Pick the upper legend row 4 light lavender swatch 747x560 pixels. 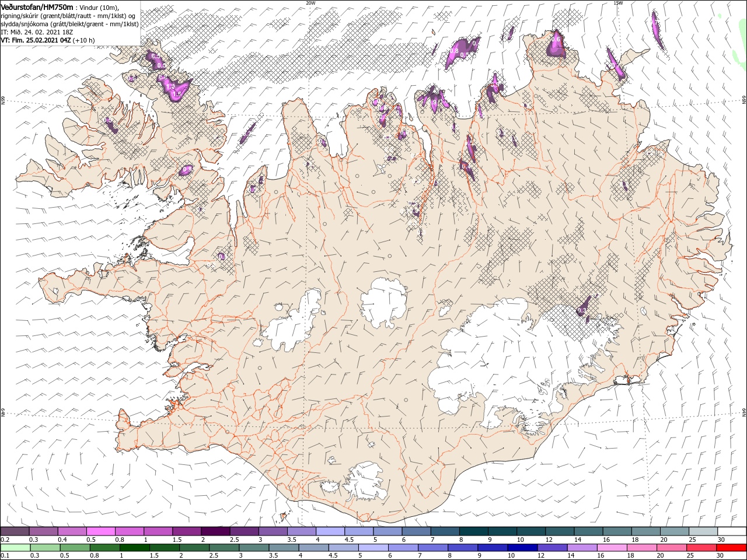coord(330,531)
